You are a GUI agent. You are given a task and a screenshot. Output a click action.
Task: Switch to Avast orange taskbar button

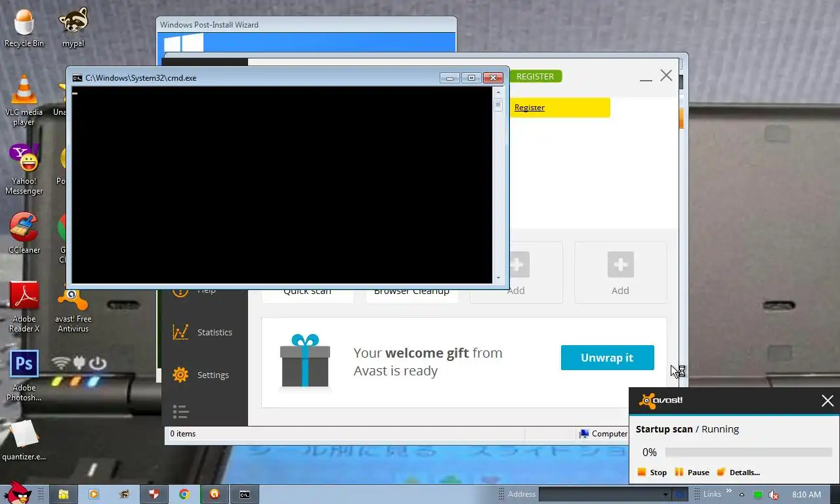click(x=215, y=494)
